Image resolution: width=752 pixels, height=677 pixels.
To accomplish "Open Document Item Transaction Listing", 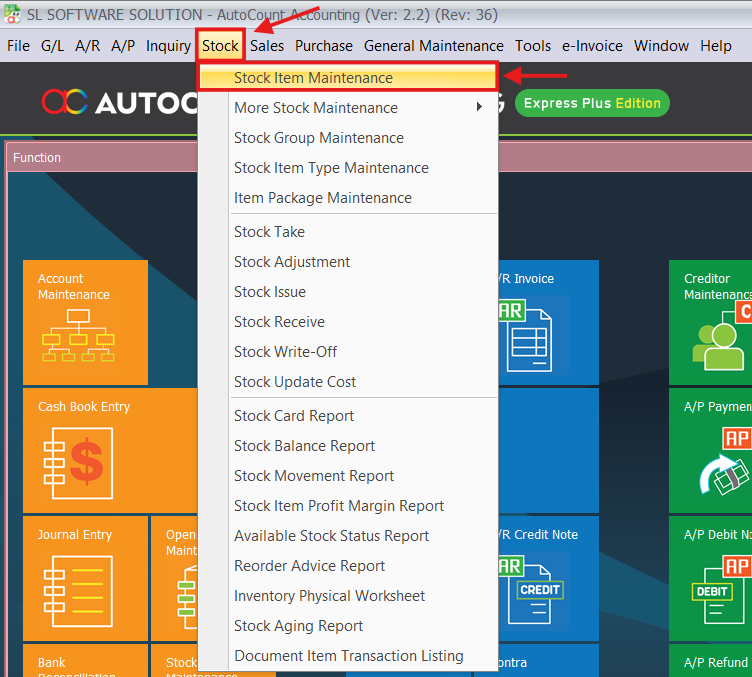I will click(348, 656).
